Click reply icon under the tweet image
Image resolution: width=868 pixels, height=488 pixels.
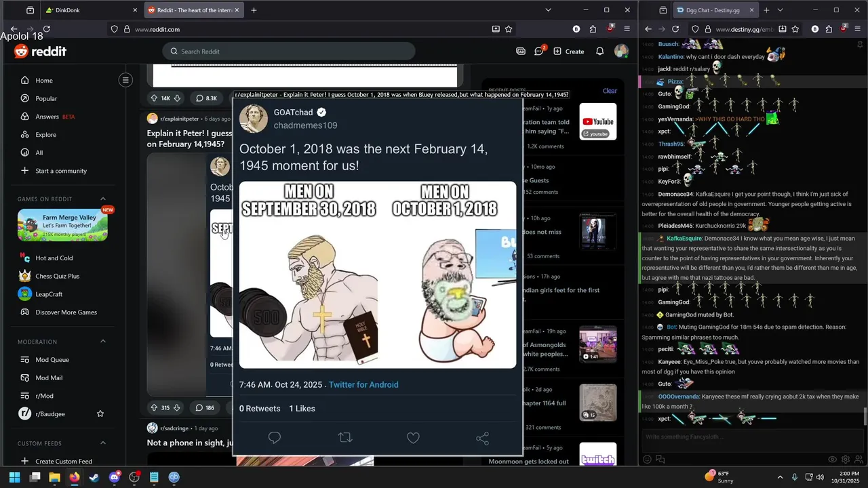(x=275, y=438)
